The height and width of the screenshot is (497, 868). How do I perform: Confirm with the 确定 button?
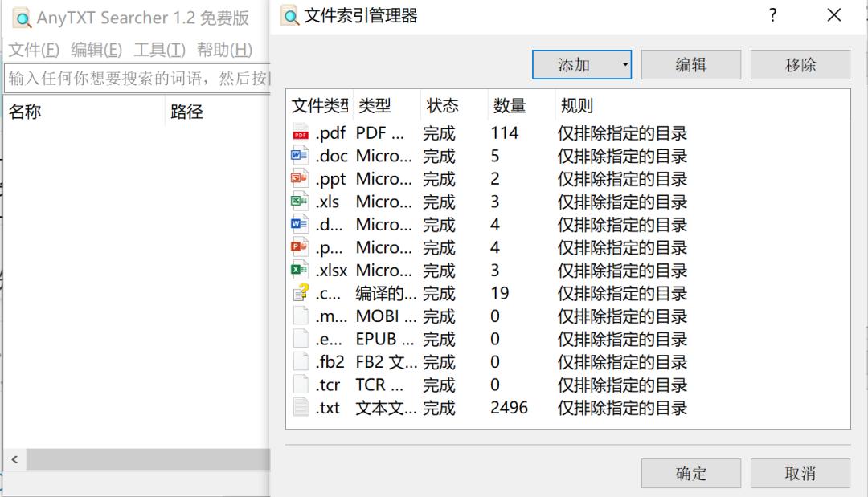coord(691,473)
